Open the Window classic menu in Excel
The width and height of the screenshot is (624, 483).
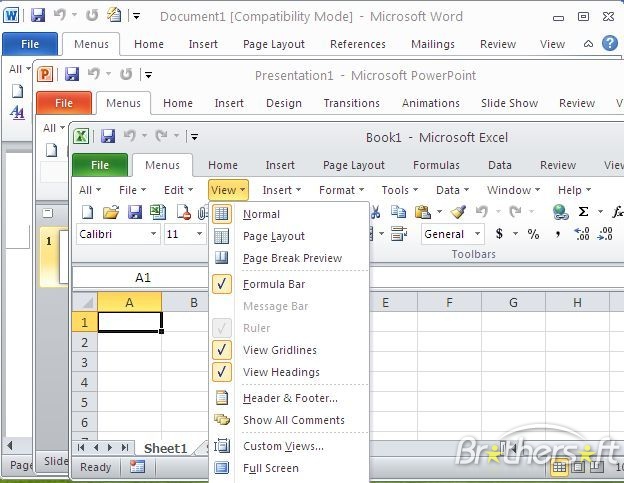[x=513, y=190]
